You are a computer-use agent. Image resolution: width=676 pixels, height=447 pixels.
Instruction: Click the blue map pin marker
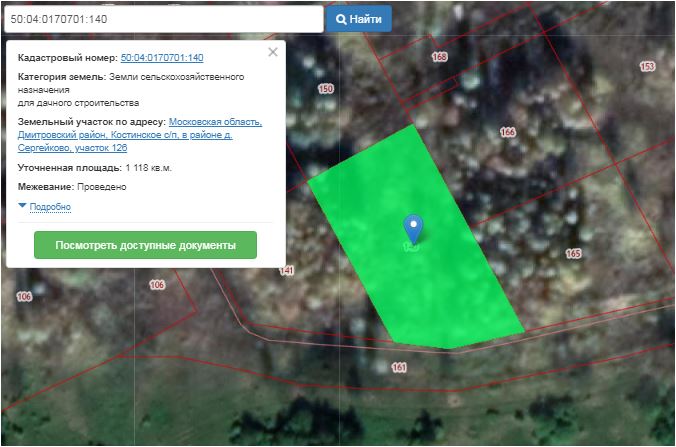[x=413, y=227]
